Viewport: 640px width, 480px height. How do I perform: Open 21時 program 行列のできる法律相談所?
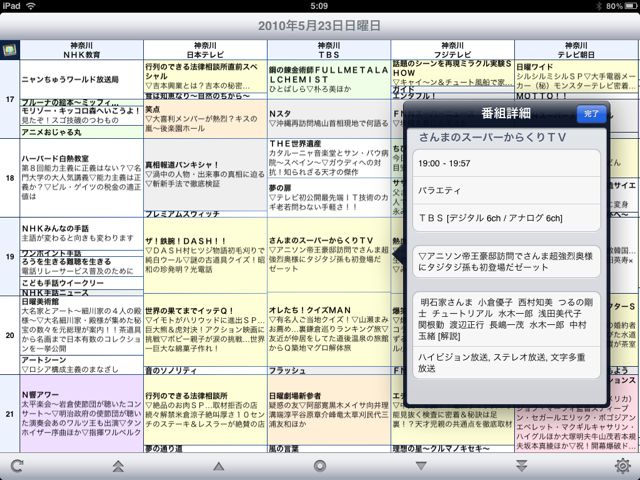tap(205, 410)
